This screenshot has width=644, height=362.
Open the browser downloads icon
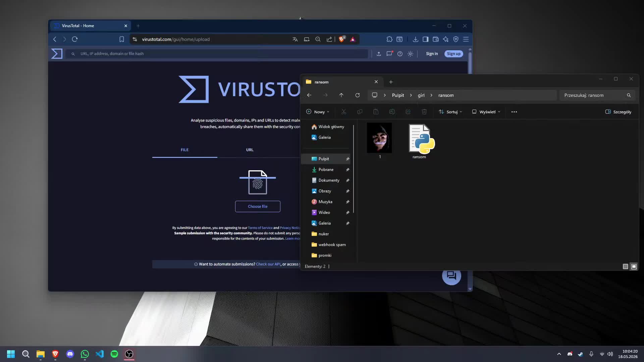click(x=416, y=39)
